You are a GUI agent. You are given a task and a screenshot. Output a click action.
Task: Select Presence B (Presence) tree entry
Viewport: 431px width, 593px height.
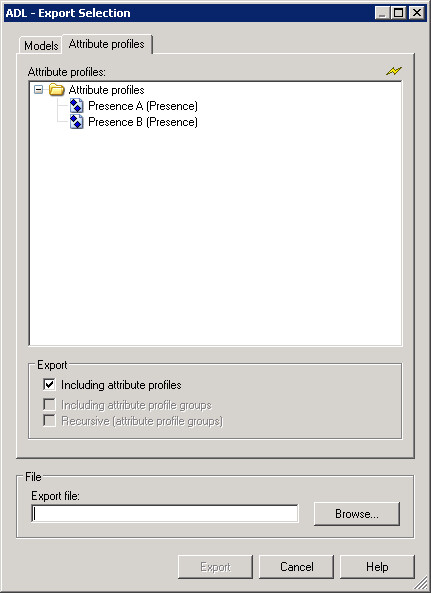(143, 122)
